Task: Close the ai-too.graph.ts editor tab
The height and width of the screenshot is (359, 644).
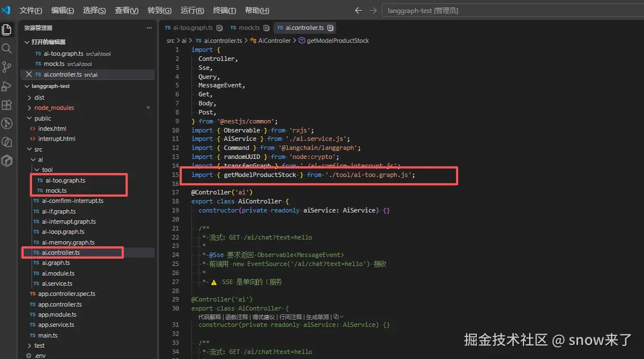Action: [220, 28]
